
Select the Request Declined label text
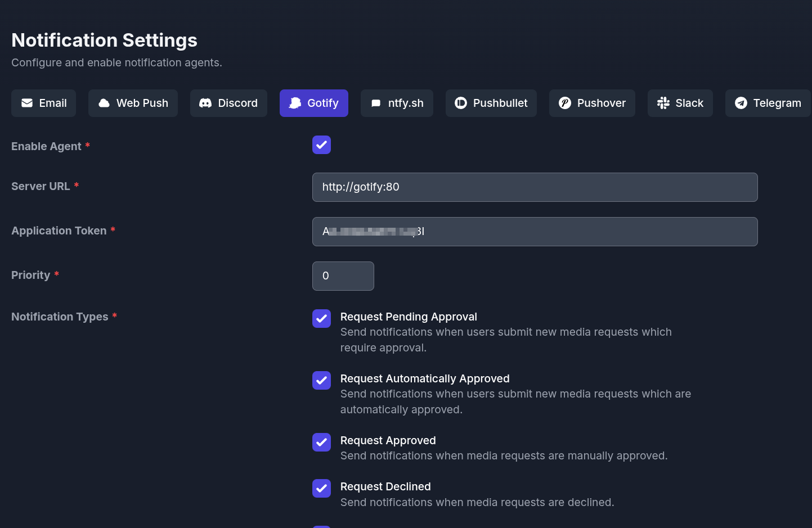point(385,486)
